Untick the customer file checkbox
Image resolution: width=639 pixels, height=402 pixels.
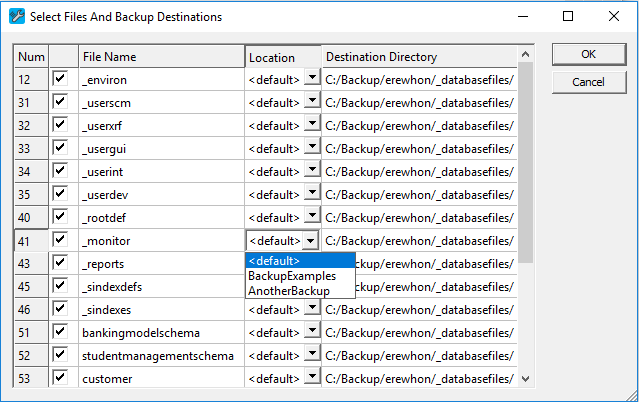61,378
